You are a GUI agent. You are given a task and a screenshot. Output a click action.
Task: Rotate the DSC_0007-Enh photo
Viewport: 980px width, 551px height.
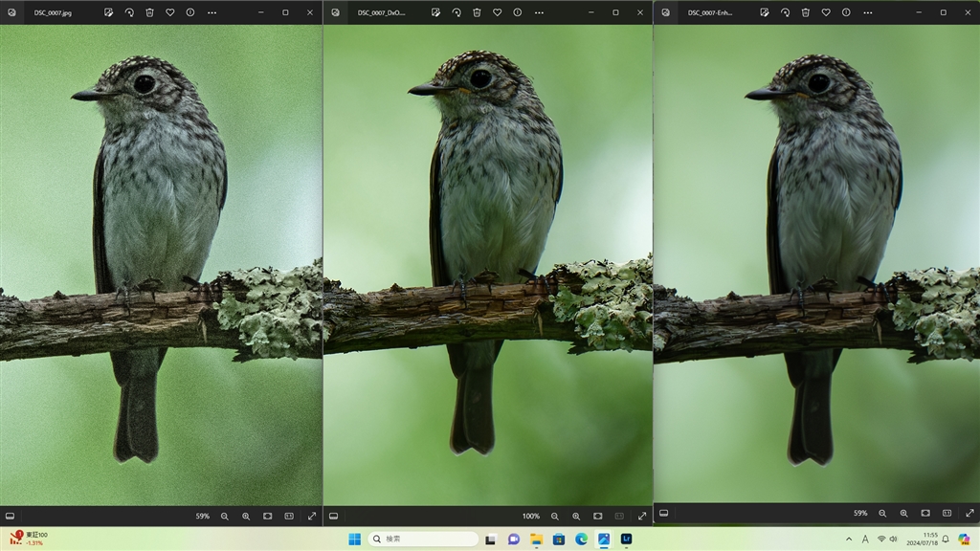tap(785, 12)
